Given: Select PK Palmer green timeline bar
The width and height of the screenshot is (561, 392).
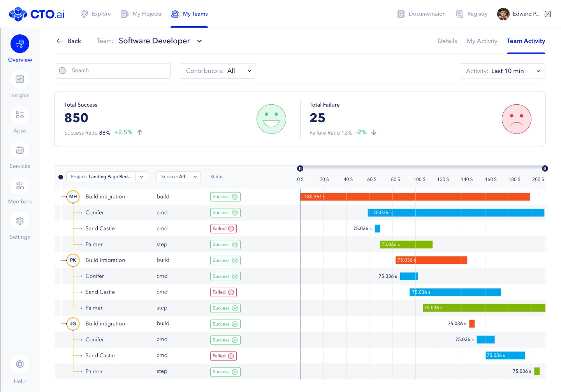Looking at the screenshot, I should 484,308.
